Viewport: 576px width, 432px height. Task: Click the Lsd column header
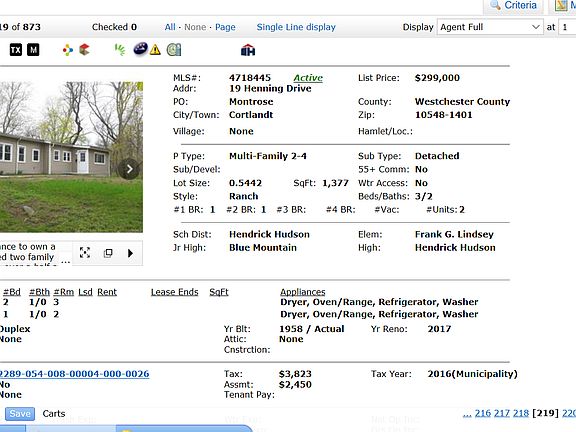85,292
